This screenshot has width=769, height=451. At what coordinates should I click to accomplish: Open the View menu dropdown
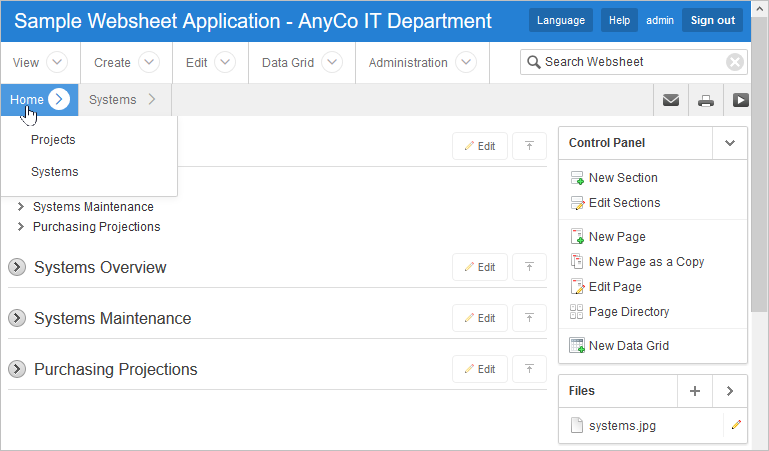click(x=58, y=62)
